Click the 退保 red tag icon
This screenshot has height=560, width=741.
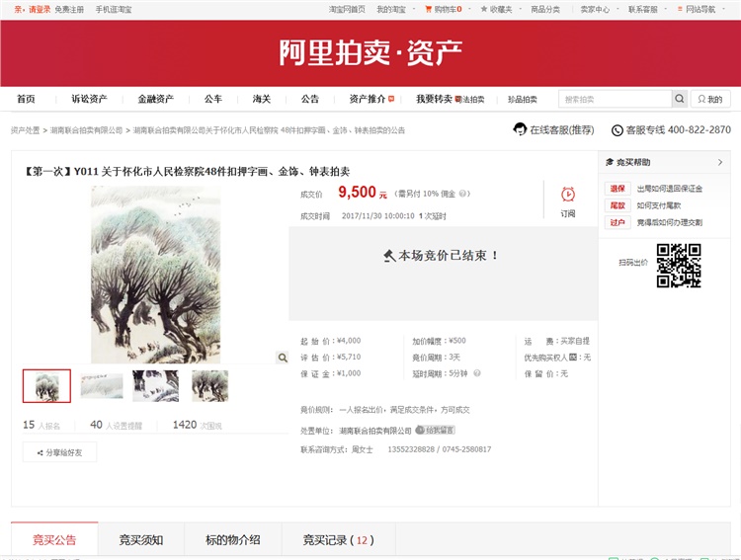tap(617, 189)
